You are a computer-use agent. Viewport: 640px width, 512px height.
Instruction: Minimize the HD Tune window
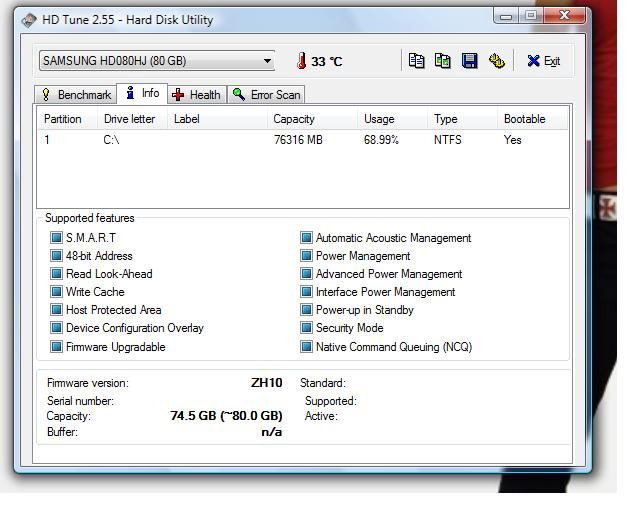506,16
